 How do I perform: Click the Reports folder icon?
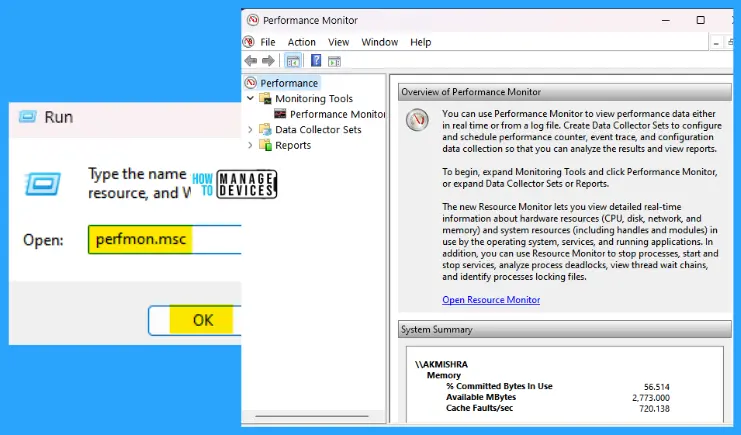click(x=266, y=145)
